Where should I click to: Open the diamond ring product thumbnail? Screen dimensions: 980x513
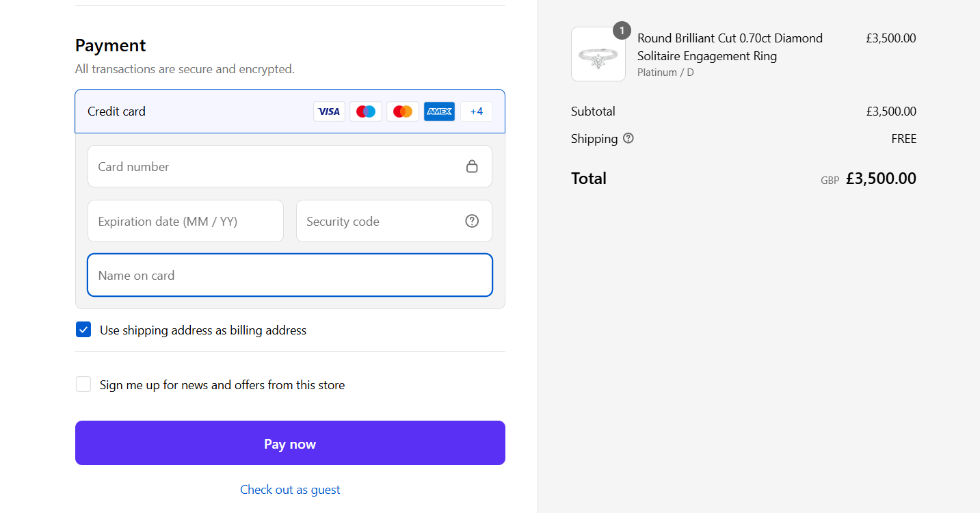[598, 55]
